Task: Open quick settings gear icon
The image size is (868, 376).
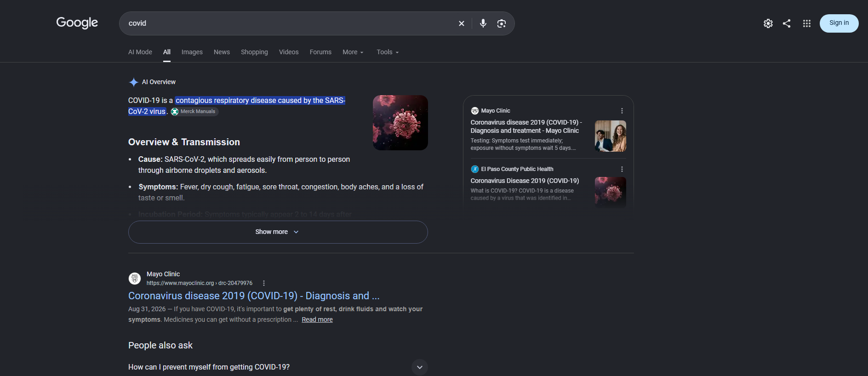Action: pyautogui.click(x=768, y=23)
